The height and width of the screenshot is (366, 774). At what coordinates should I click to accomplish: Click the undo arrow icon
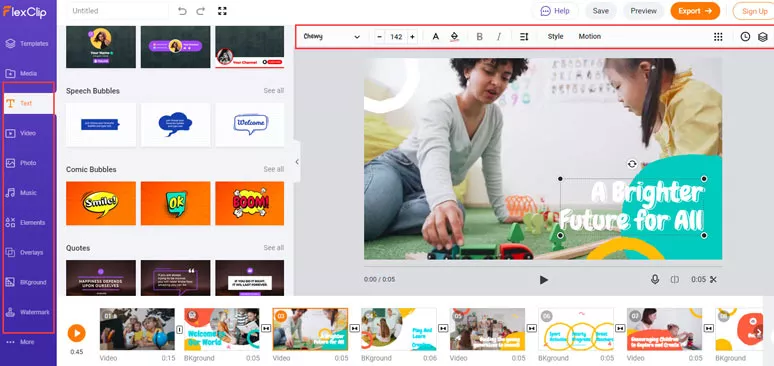pos(182,11)
